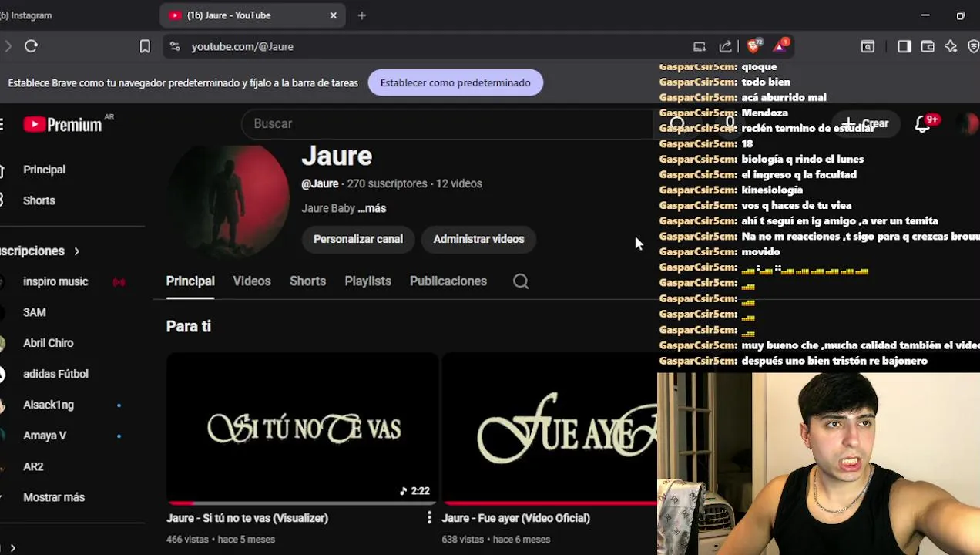Open the account avatar menu

[967, 123]
